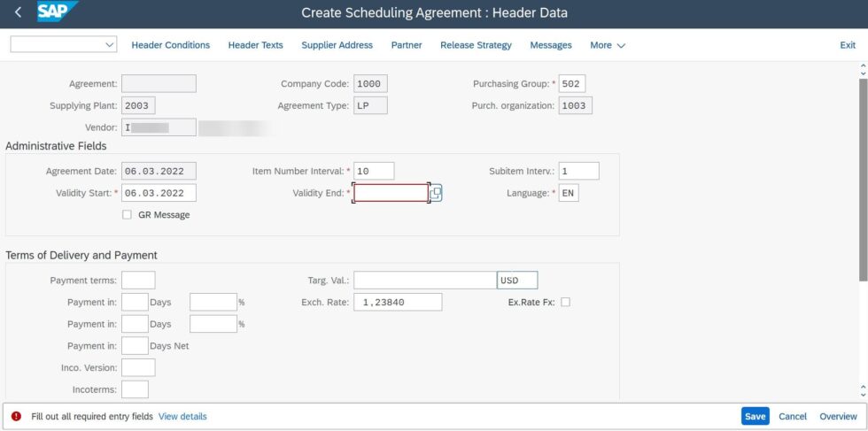The image size is (868, 431).
Task: Click the 'Administrative Fields' heading
Action: click(56, 146)
